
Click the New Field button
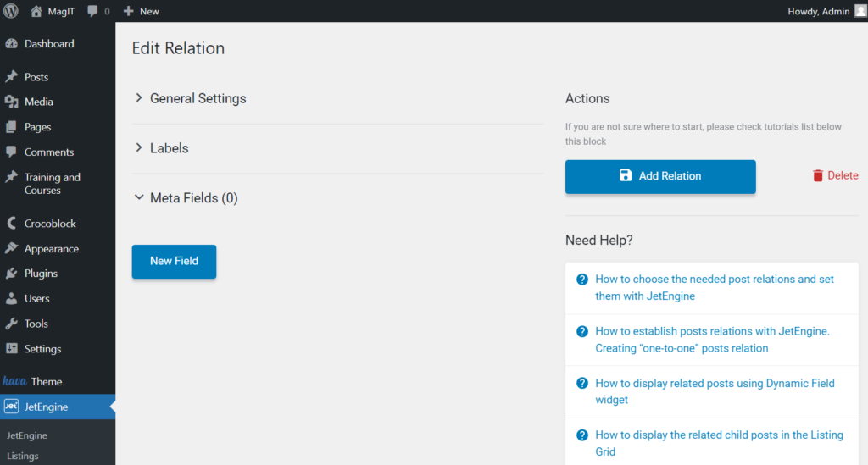click(174, 262)
